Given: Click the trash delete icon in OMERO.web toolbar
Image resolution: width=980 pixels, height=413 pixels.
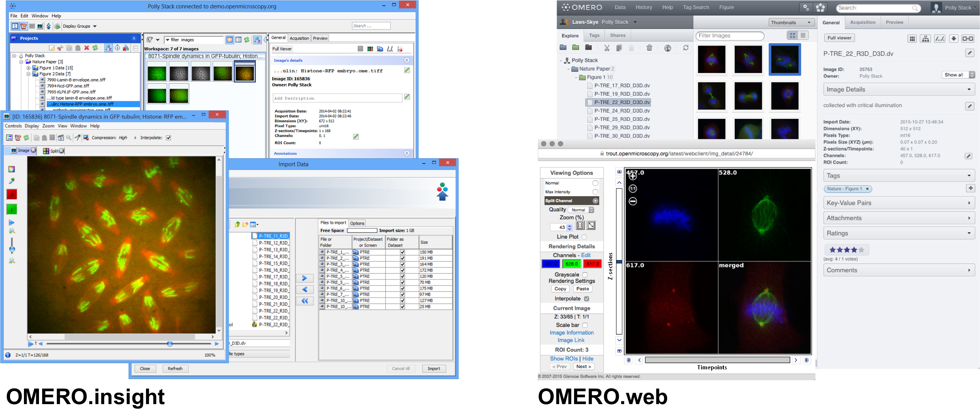Looking at the screenshot, I should 649,47.
